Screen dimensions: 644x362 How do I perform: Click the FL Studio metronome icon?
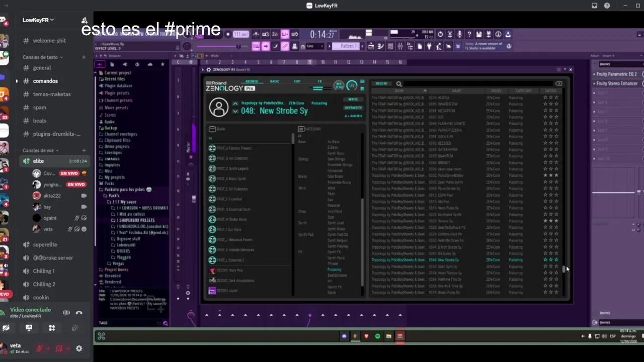[x=256, y=34]
